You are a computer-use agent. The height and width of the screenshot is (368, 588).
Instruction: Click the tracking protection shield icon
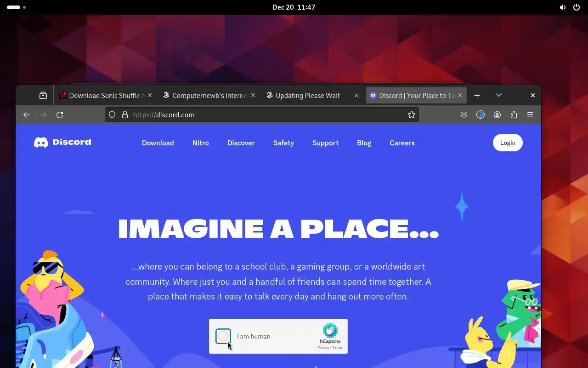pyautogui.click(x=112, y=115)
